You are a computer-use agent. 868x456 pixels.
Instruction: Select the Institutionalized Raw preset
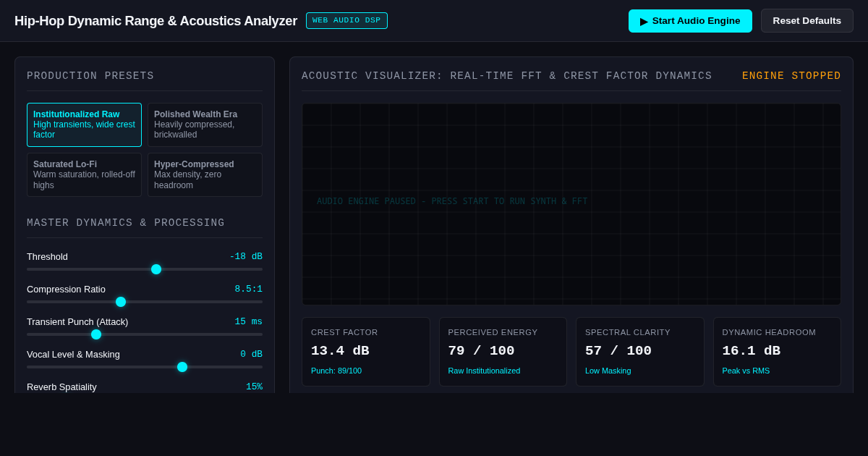(84, 124)
